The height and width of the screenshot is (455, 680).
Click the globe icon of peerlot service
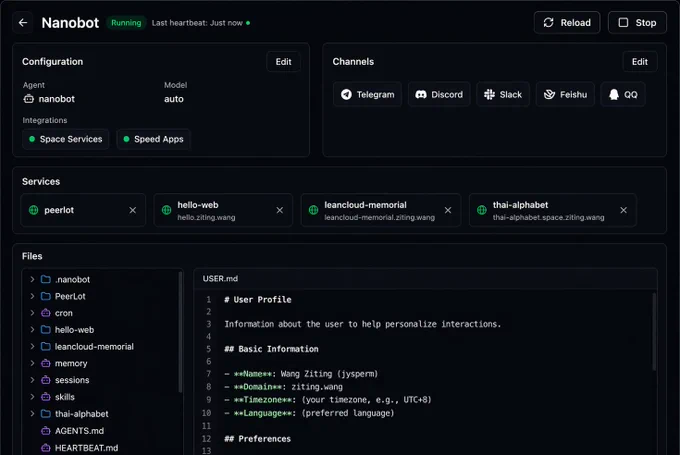coord(33,210)
